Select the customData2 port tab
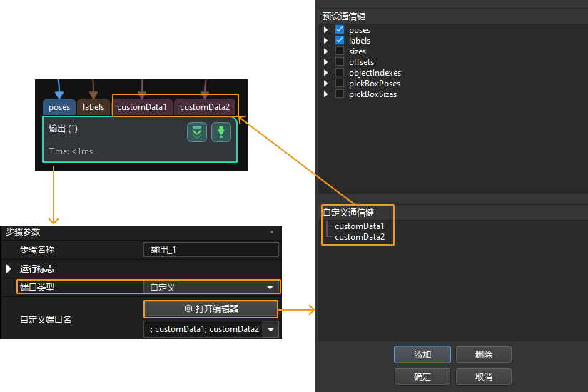The image size is (588, 392). [205, 107]
